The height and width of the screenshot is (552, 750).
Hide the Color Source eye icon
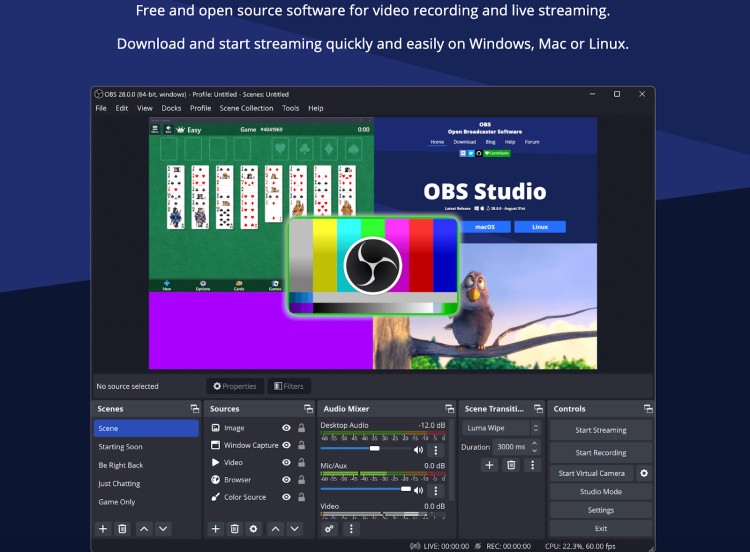tap(286, 497)
